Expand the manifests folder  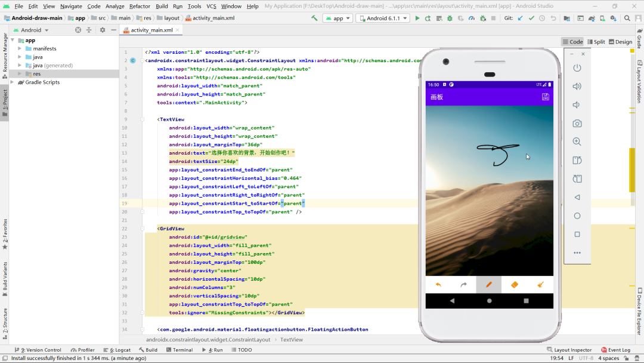pos(20,48)
